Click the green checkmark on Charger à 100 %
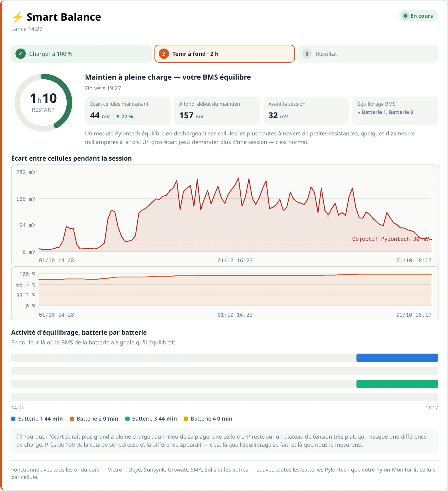This screenshot has height=491, width=448. point(21,54)
